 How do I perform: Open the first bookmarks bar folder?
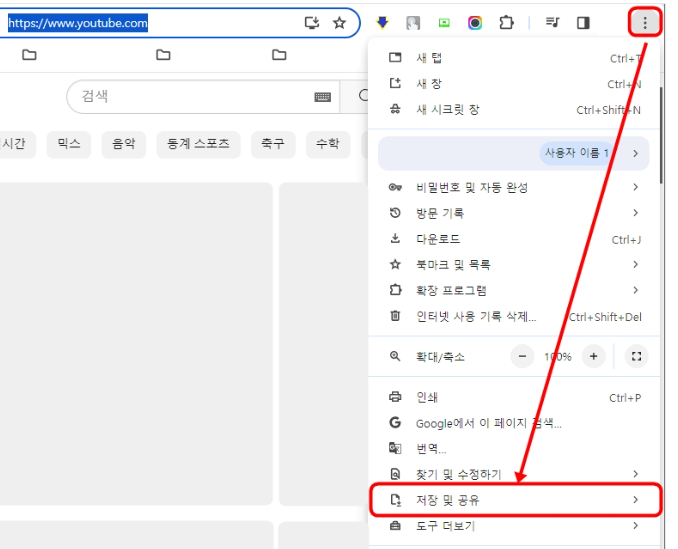[29, 55]
